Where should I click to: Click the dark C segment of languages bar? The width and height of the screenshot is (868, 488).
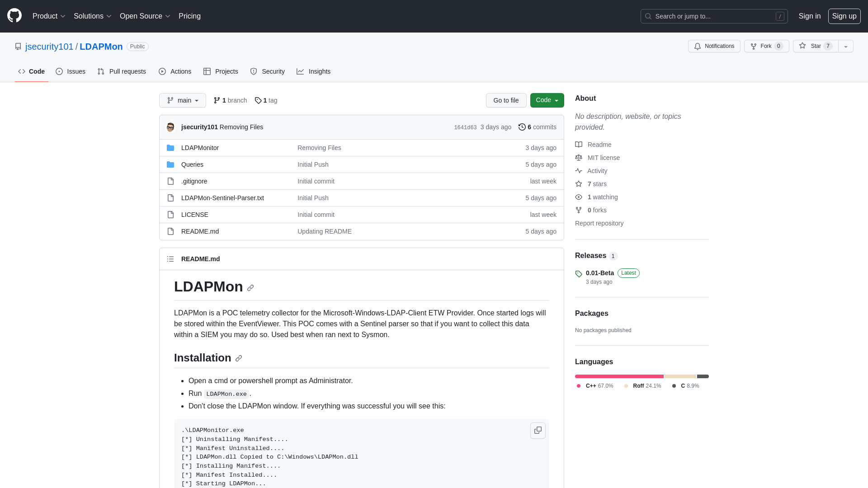(703, 376)
